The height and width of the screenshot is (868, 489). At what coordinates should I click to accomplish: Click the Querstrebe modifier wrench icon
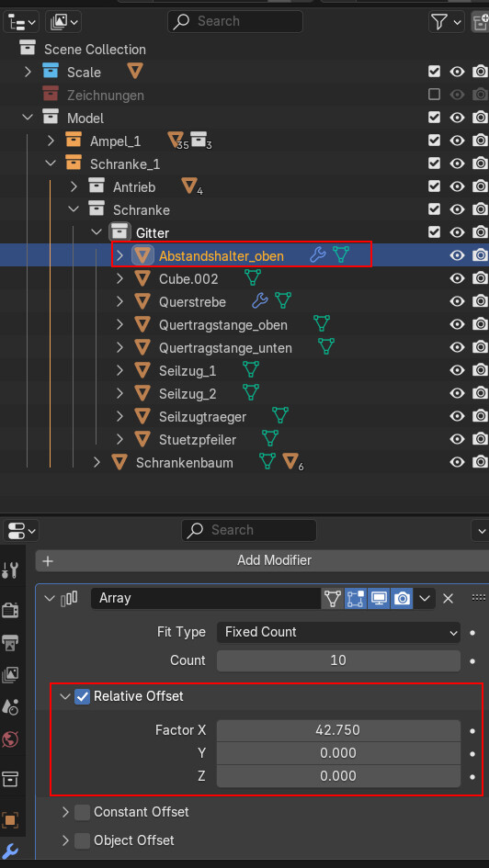click(259, 301)
